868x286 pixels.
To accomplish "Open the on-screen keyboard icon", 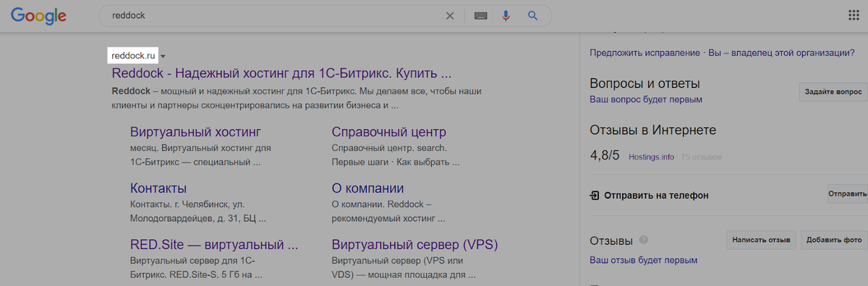I will [x=481, y=16].
